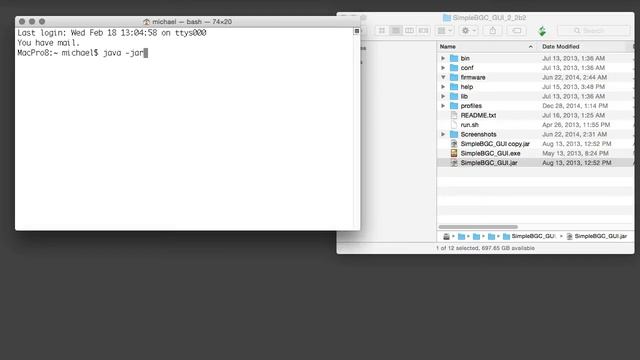Screen dimensions: 640x360
Task: Select the bin folder icon
Action: click(x=454, y=58)
